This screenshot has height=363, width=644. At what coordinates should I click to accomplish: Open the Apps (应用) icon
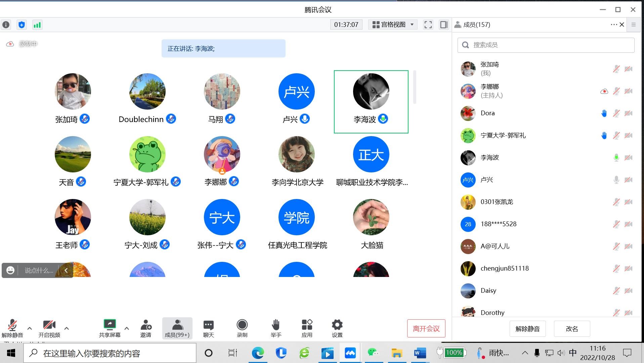pos(307,328)
